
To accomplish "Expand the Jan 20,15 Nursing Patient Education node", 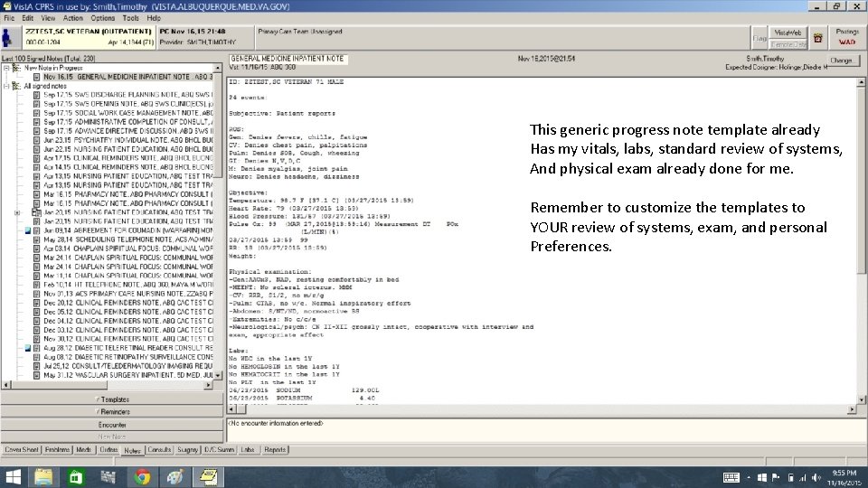I will (17, 212).
